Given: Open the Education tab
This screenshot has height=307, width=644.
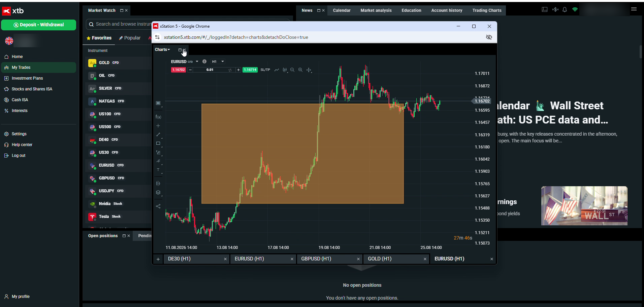Looking at the screenshot, I should 411,10.
